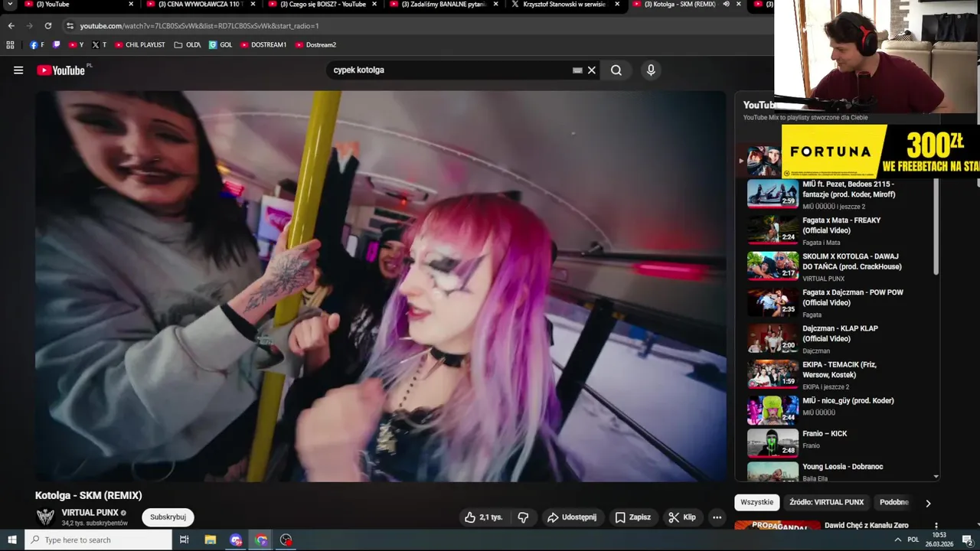Open the DOSTREAM1 bookmark

tap(263, 45)
